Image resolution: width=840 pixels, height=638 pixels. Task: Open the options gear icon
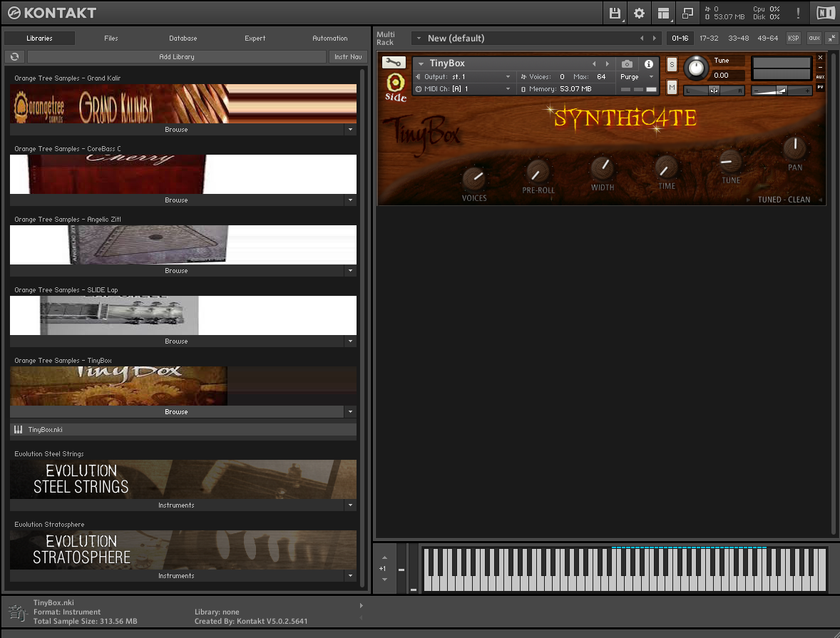(x=639, y=13)
